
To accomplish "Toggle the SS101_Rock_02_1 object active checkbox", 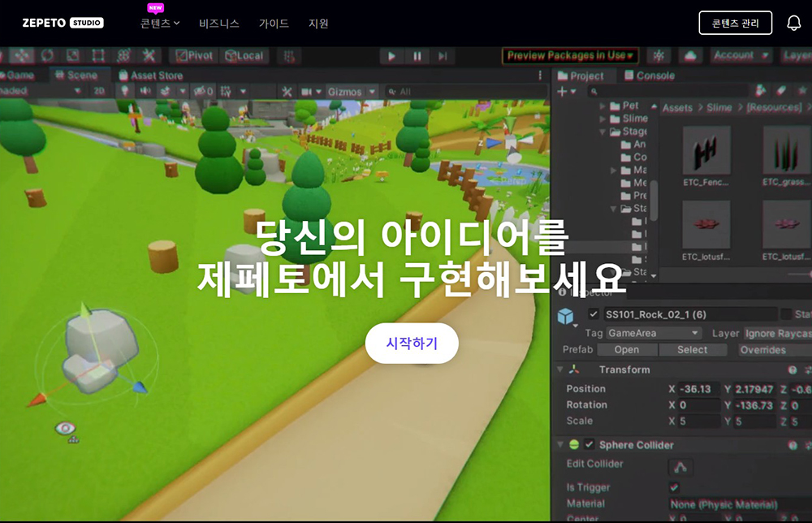I will click(x=594, y=314).
